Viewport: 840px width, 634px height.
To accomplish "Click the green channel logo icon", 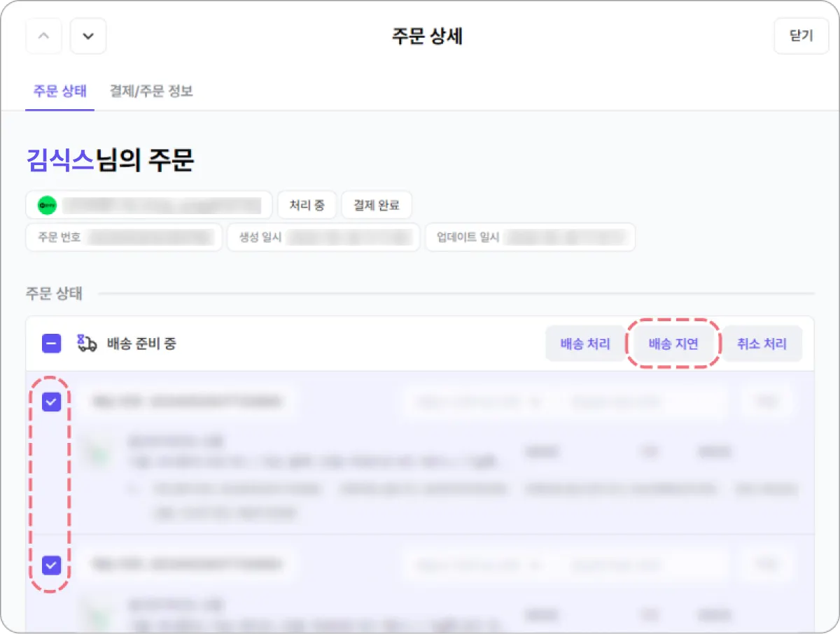I will (48, 206).
